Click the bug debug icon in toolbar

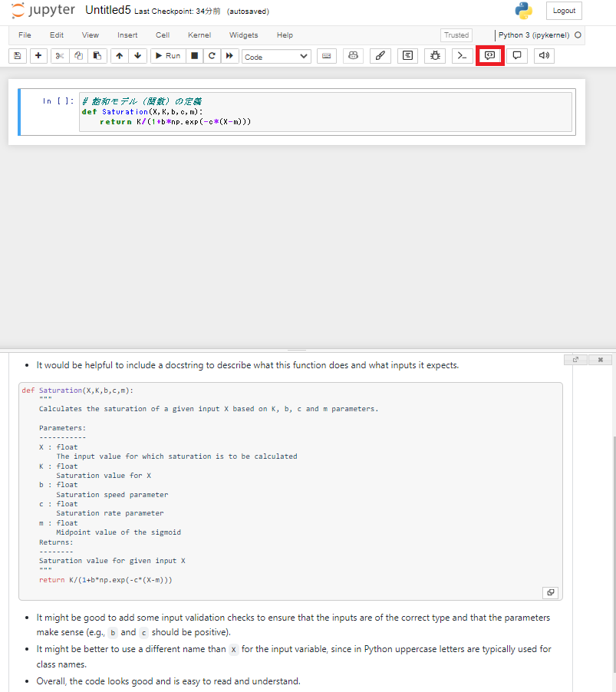coord(434,56)
